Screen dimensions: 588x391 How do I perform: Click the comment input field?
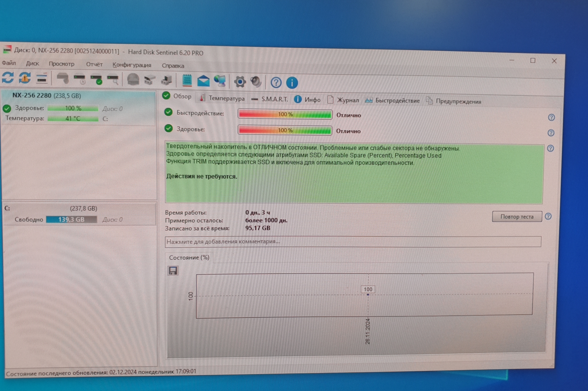(353, 241)
